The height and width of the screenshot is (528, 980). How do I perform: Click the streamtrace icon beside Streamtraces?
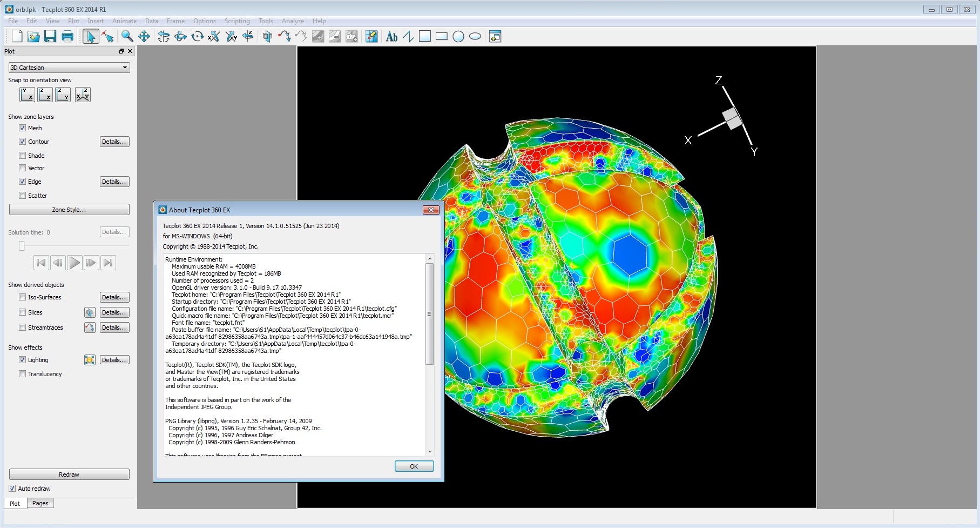click(90, 328)
